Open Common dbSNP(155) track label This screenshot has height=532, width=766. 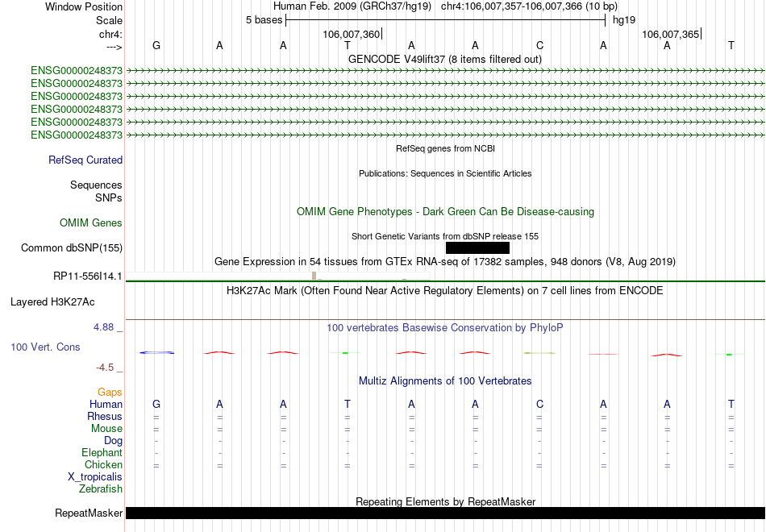(x=71, y=247)
